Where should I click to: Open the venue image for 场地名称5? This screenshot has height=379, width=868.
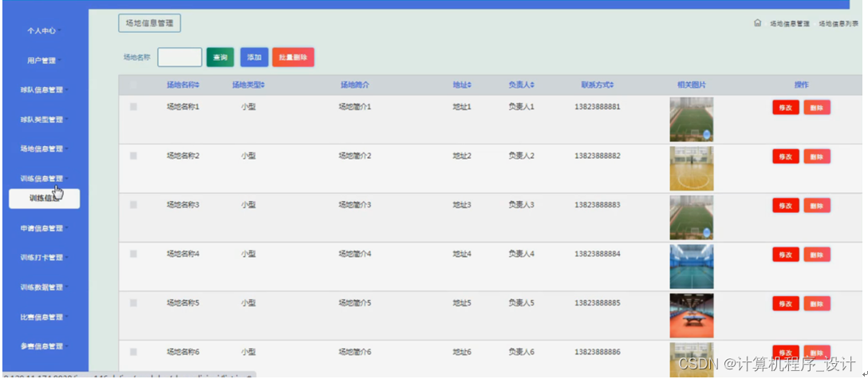click(x=692, y=315)
